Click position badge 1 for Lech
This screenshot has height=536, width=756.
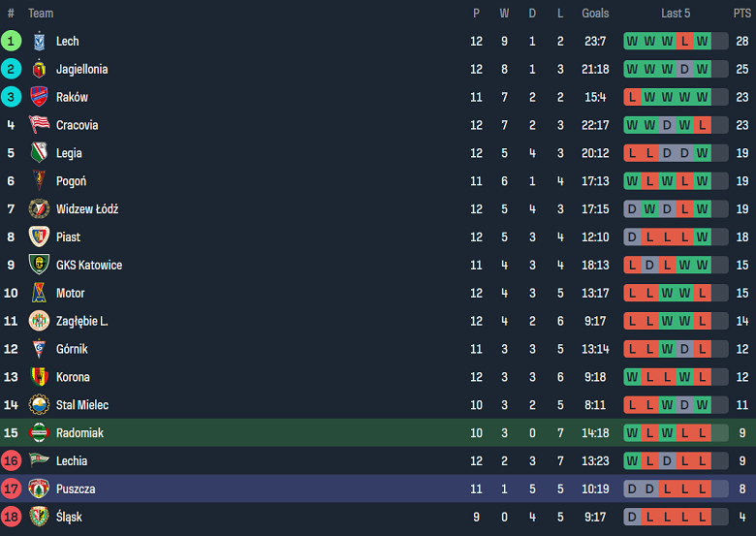11,41
